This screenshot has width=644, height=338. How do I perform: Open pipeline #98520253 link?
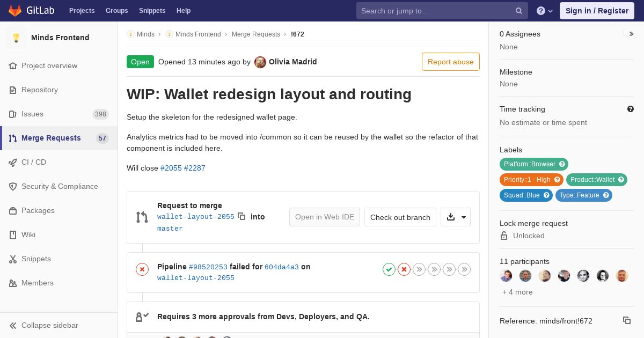coord(208,267)
